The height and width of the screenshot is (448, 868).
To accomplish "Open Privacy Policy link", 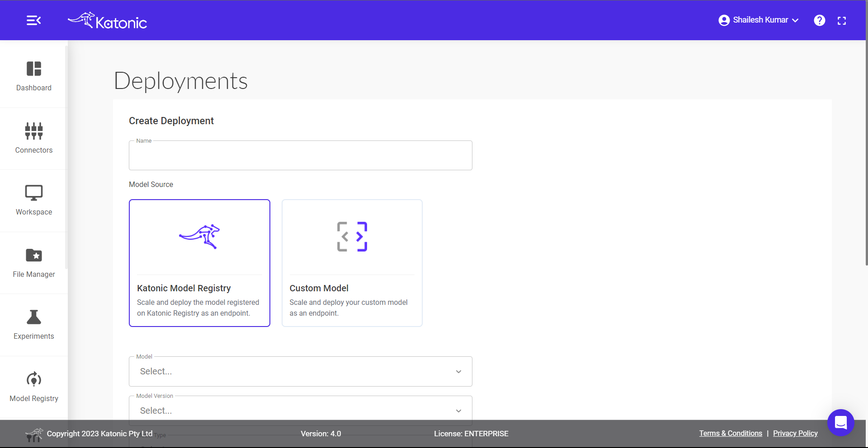I will tap(795, 433).
